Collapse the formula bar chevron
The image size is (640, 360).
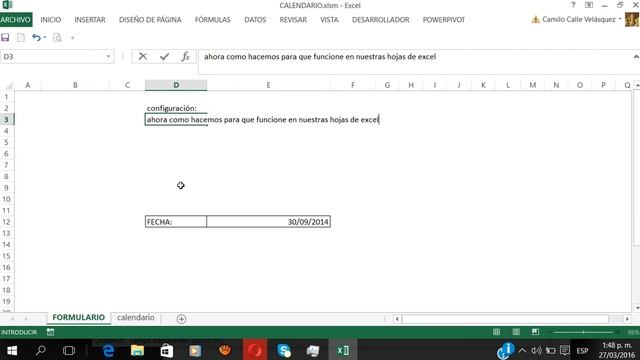[636, 57]
